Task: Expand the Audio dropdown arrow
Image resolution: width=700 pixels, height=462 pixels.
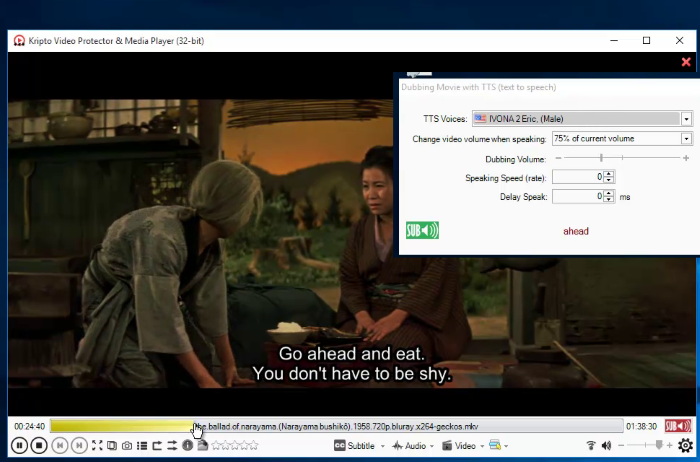Action: [432, 446]
